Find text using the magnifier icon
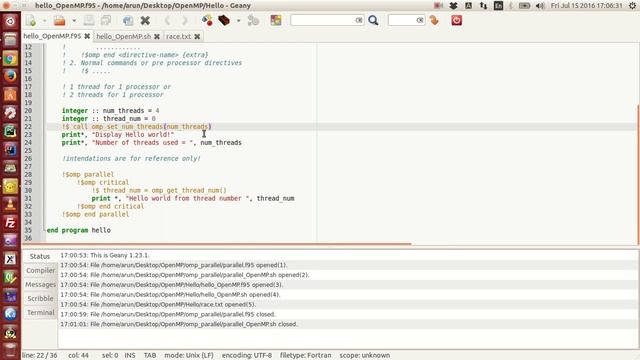640x360 pixels. (373, 20)
